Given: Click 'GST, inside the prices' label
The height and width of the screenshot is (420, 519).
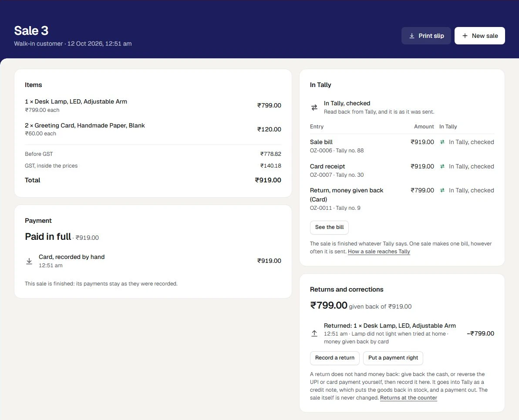Looking at the screenshot, I should coord(51,166).
